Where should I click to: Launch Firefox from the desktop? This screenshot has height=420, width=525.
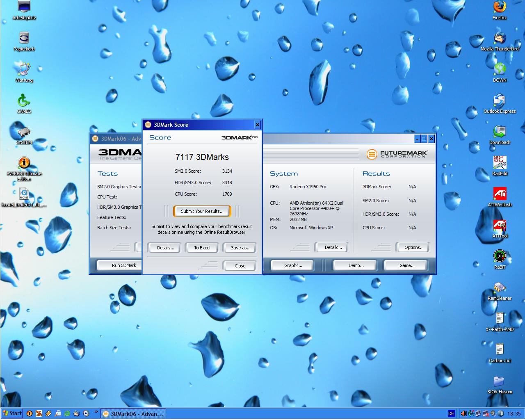(500, 10)
